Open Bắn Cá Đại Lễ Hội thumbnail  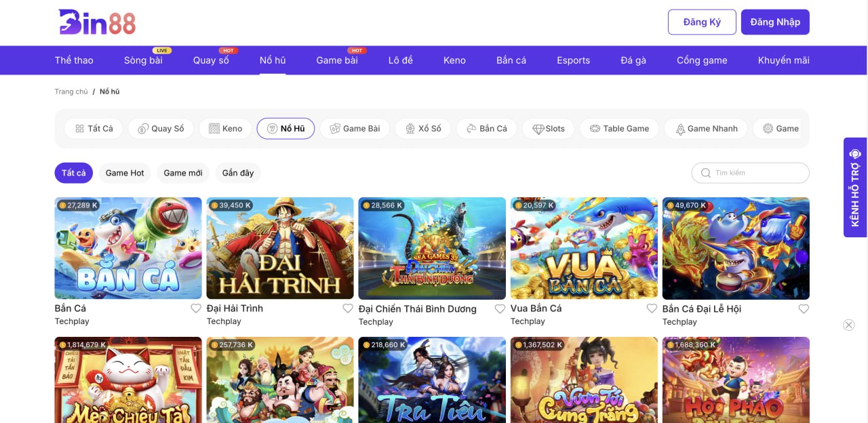pos(736,248)
